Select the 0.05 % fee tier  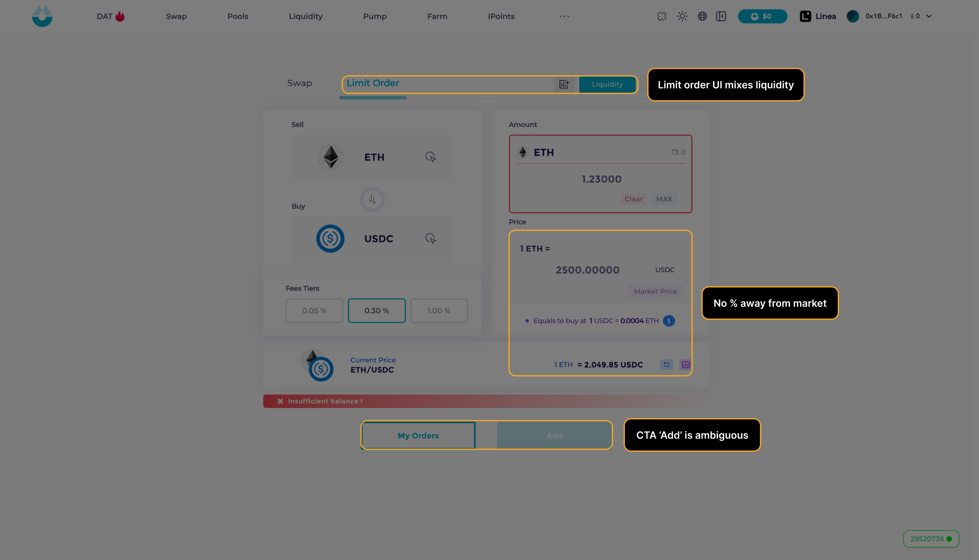point(314,310)
